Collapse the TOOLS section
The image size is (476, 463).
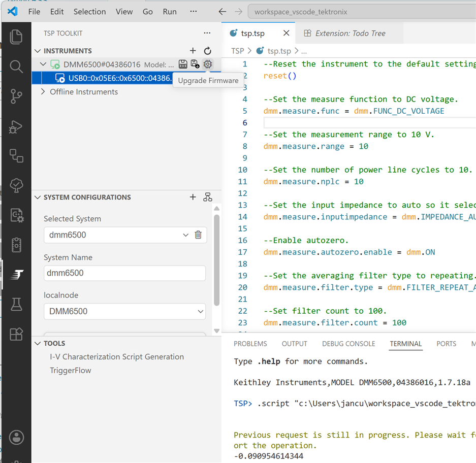38,344
